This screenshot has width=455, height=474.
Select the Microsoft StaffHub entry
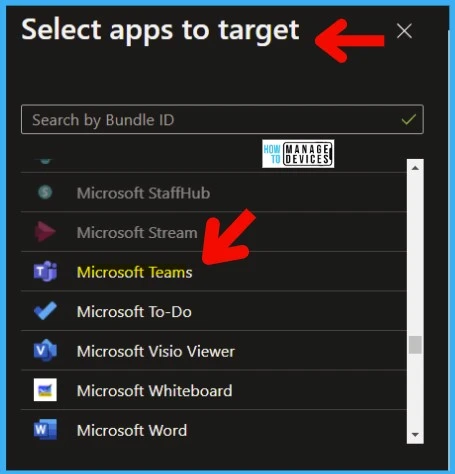pyautogui.click(x=213, y=192)
